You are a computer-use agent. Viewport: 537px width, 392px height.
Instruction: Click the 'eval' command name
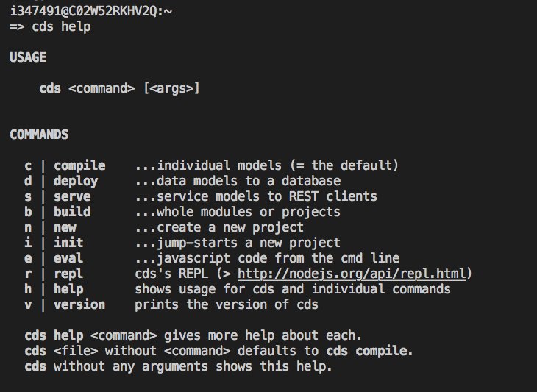click(x=68, y=258)
